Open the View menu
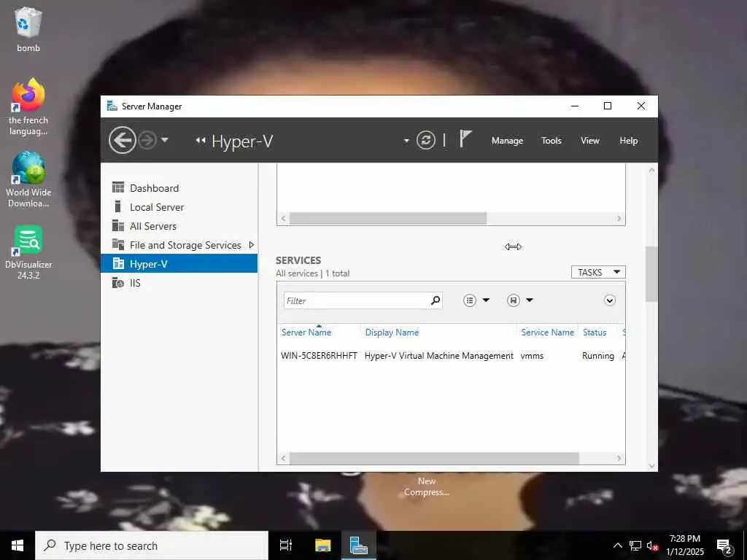Viewport: 747px width, 560px height. (589, 141)
